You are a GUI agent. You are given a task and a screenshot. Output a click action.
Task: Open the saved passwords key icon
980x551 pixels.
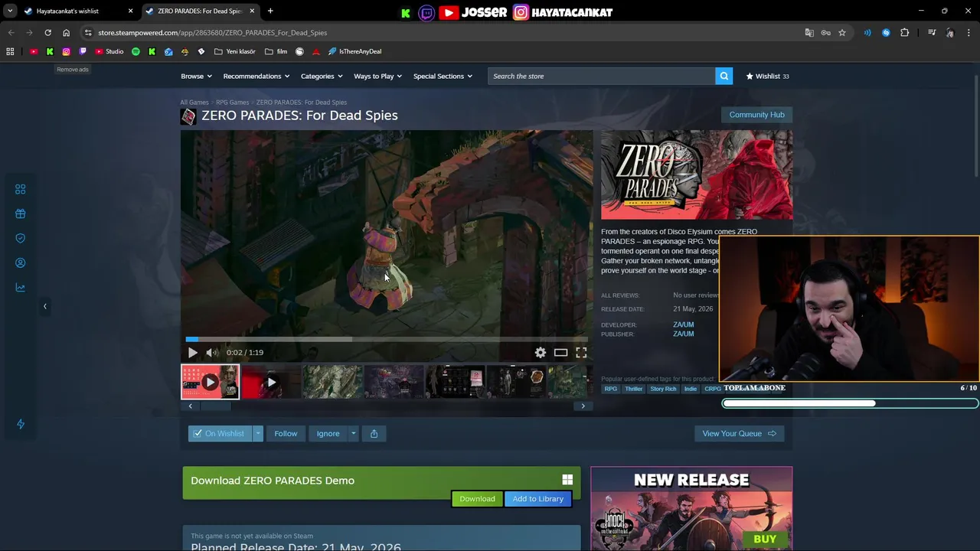pyautogui.click(x=825, y=33)
